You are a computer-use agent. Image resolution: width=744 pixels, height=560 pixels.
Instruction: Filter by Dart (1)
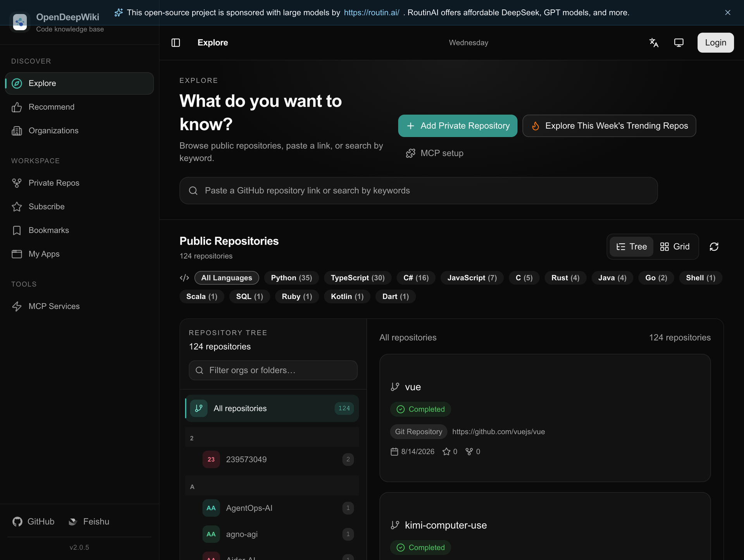pyautogui.click(x=395, y=296)
